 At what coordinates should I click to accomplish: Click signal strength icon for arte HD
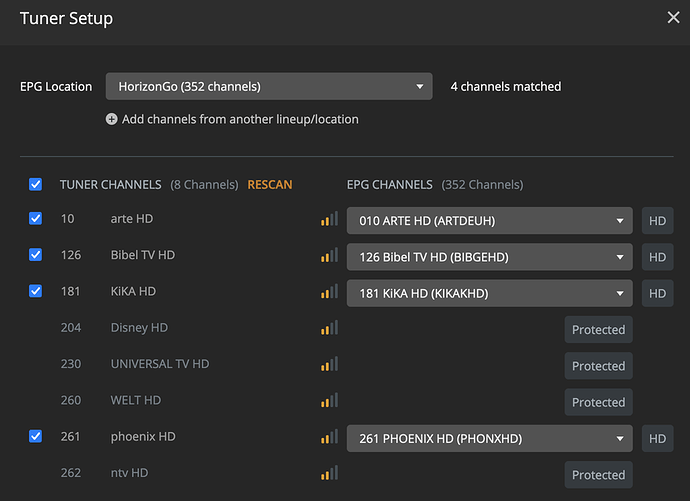(329, 219)
